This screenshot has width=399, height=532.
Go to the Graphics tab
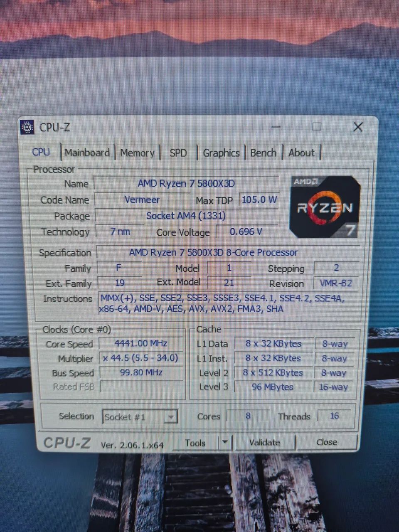point(221,153)
